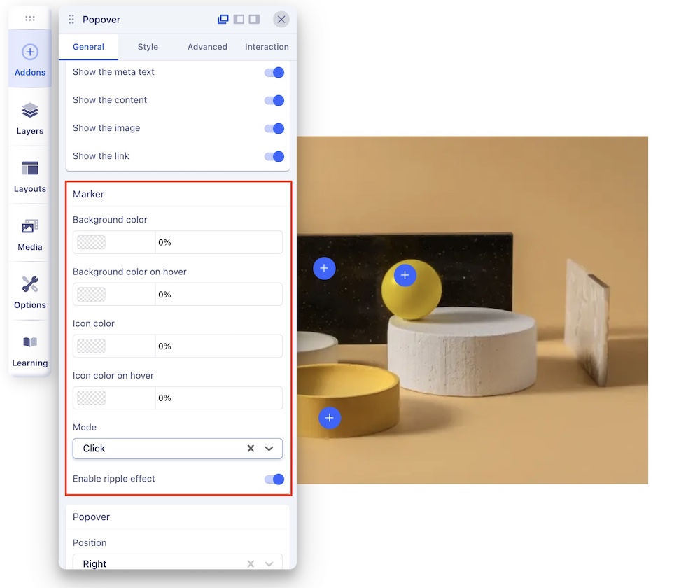Screen dimensions: 700x588
Task: Open the Media library
Action: point(30,234)
